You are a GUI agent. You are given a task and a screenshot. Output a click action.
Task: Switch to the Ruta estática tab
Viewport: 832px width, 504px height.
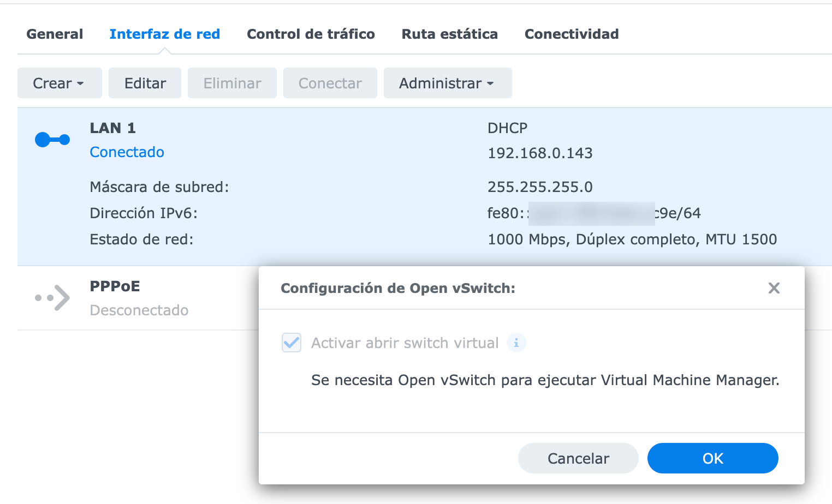(x=449, y=34)
